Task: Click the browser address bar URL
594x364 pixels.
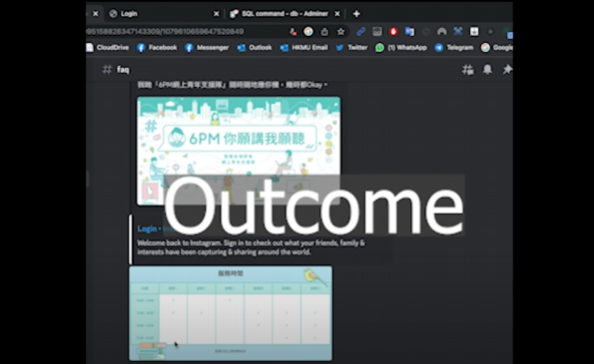Action: [x=165, y=31]
